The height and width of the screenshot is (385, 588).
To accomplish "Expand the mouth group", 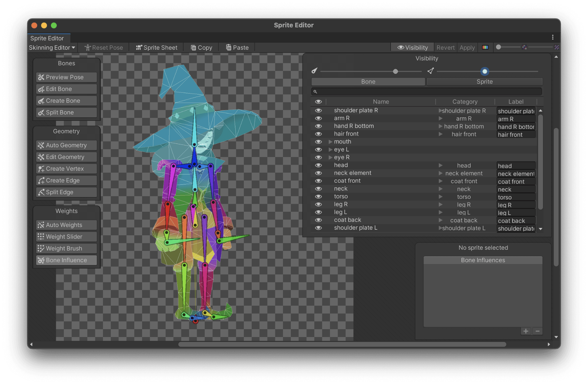I will (x=330, y=142).
